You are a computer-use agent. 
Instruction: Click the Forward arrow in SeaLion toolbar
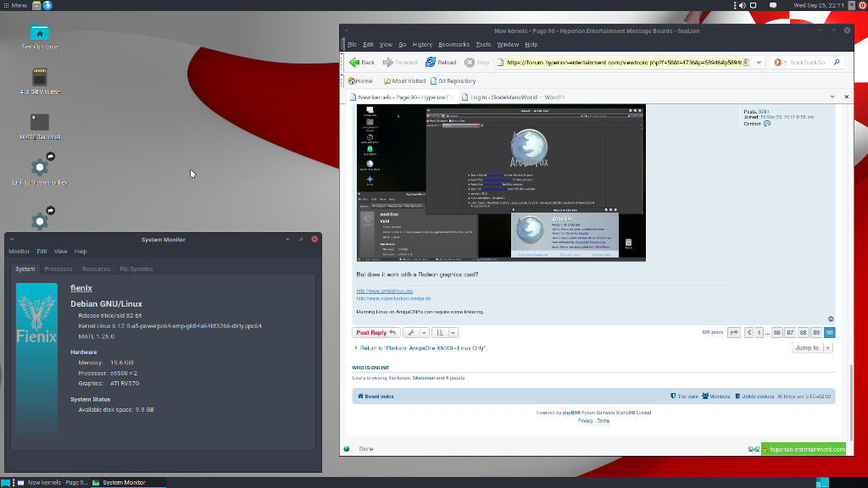[x=400, y=63]
